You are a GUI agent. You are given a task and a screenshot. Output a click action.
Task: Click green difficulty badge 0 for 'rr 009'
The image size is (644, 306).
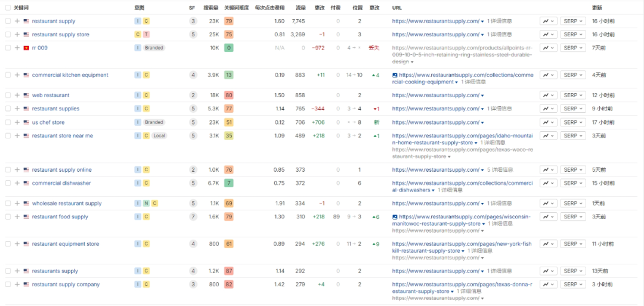229,48
